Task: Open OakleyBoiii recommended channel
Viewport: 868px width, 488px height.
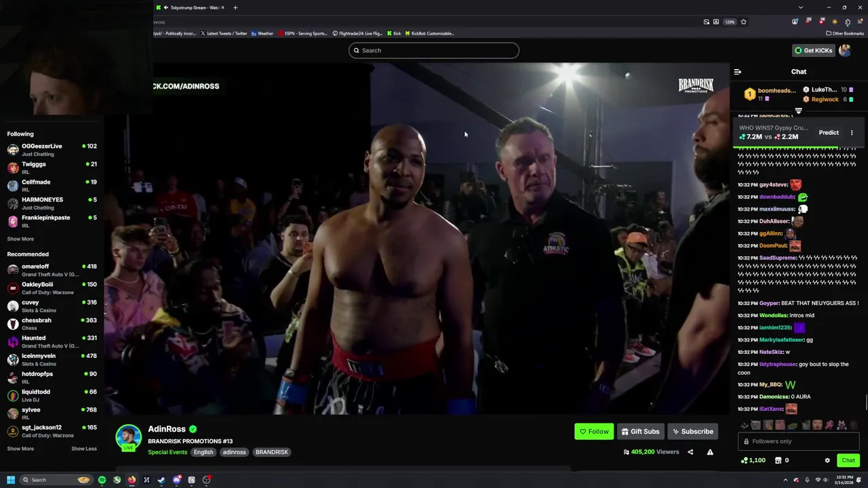Action: 52,287
